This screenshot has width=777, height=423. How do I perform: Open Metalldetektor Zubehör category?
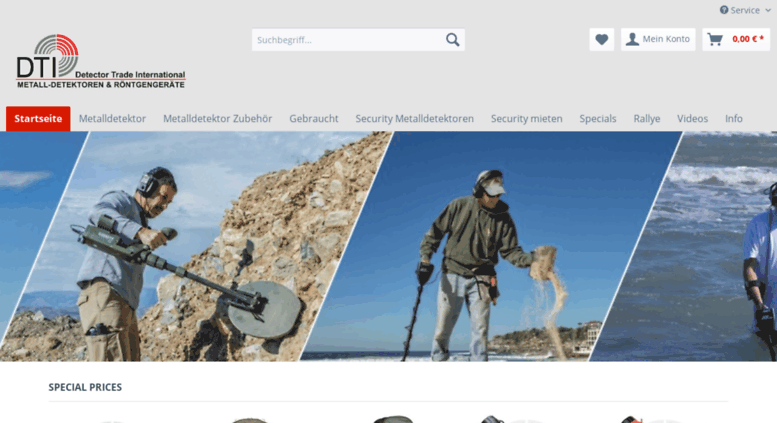coord(218,119)
